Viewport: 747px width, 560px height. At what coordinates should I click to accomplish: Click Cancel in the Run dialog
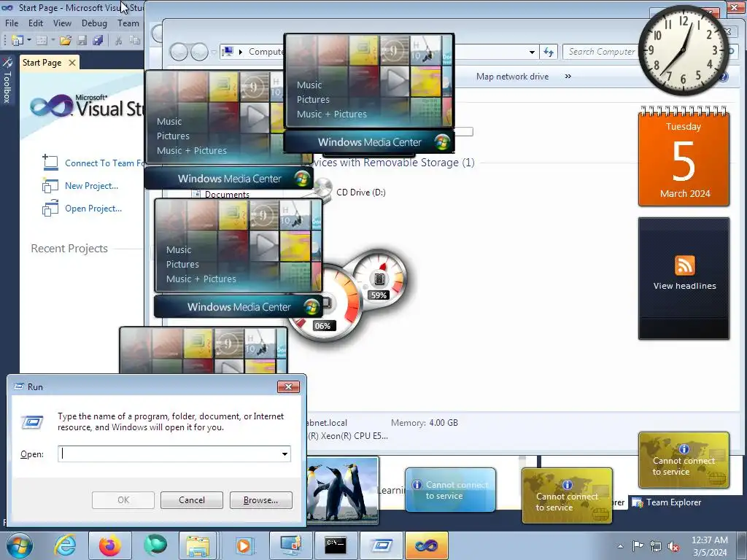(x=192, y=500)
